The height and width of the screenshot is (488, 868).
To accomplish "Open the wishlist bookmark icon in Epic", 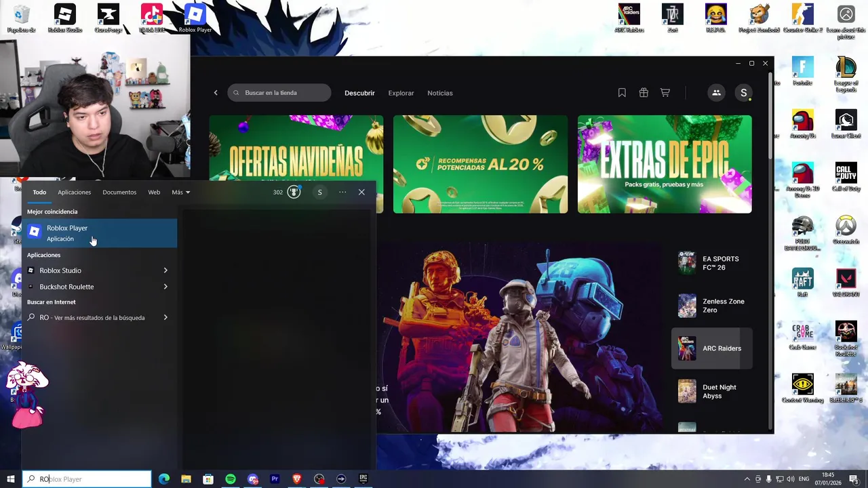I will click(x=622, y=93).
